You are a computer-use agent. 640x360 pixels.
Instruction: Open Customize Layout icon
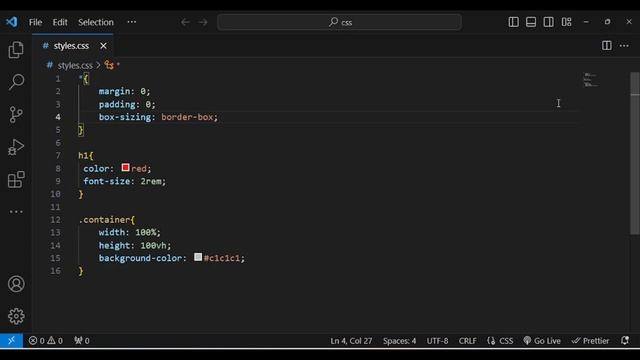pos(567,22)
